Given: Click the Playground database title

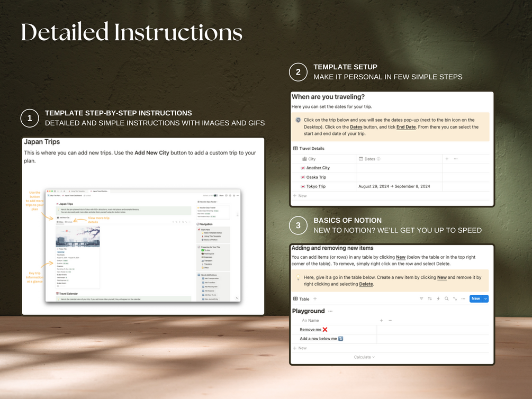Looking at the screenshot, I should pyautogui.click(x=308, y=311).
